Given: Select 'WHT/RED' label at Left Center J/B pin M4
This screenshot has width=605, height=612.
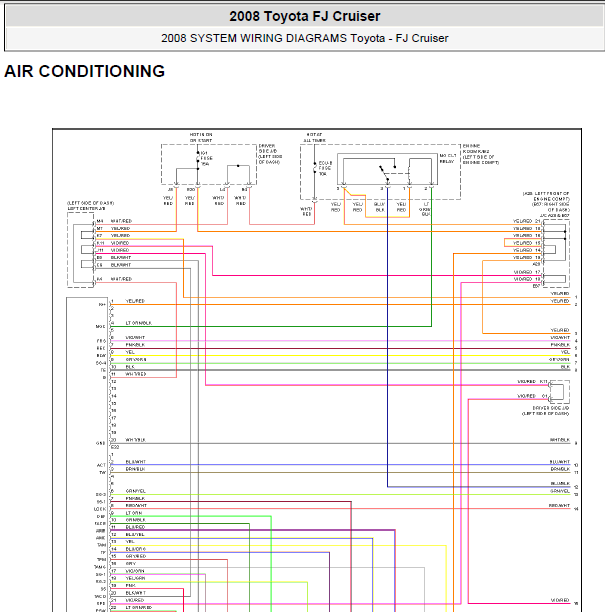Looking at the screenshot, I should 121,221.
